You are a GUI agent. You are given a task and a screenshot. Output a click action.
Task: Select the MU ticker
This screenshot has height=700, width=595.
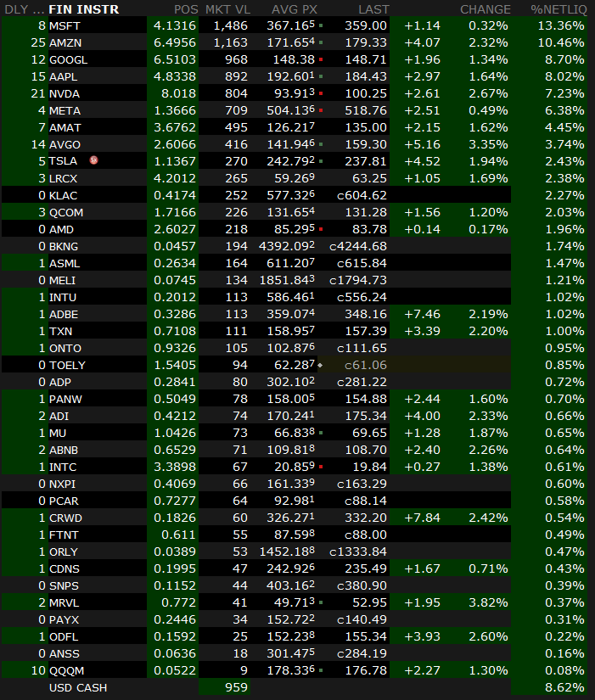coord(58,433)
